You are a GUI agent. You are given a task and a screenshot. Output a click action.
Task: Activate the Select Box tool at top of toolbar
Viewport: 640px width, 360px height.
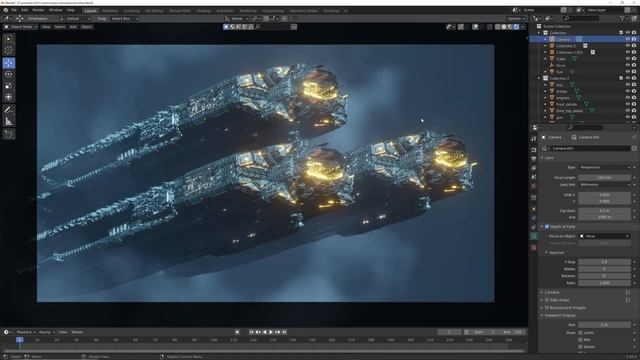coord(9,39)
